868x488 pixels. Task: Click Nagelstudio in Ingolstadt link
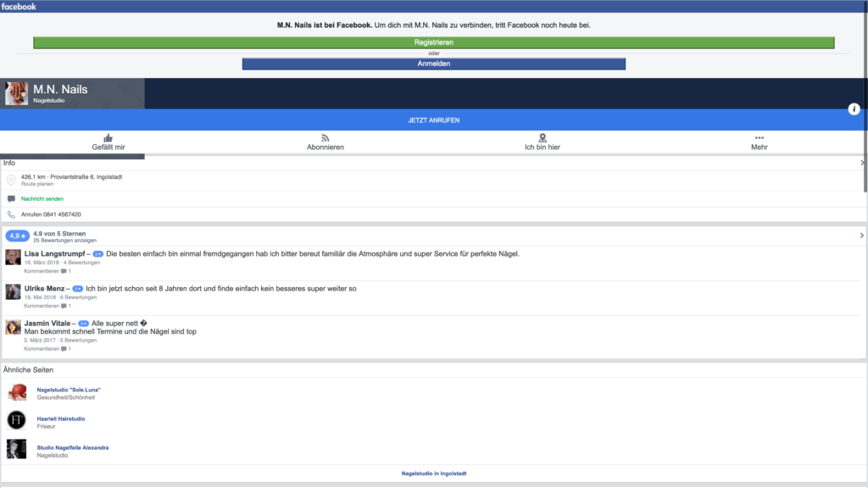(433, 474)
